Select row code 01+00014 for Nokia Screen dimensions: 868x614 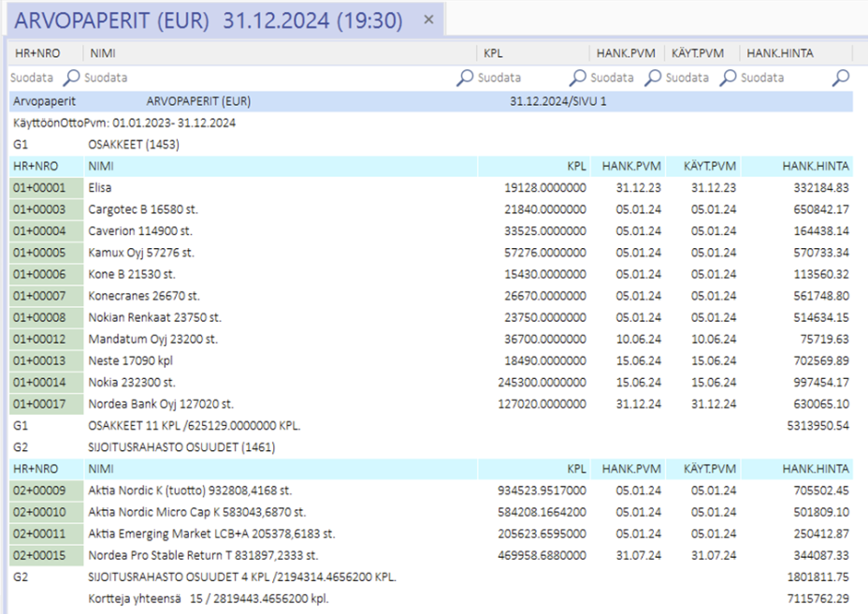tap(46, 383)
